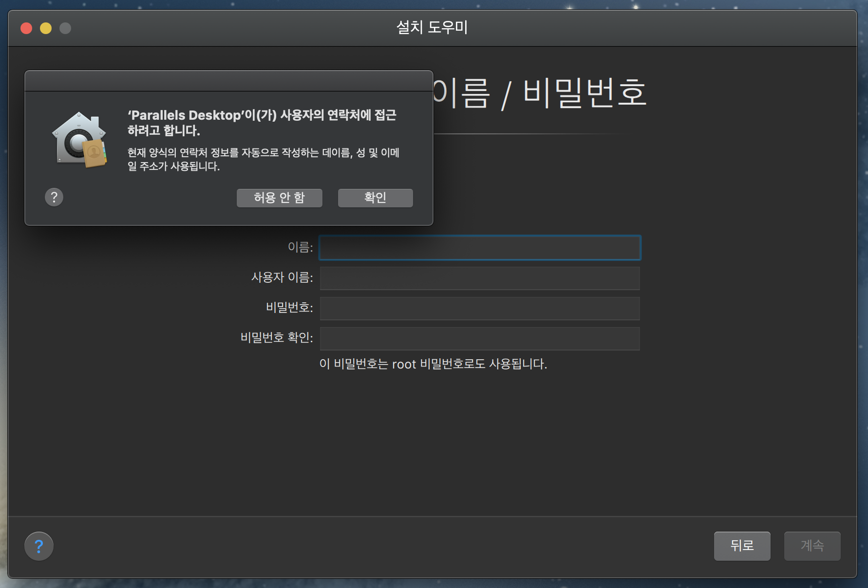
Task: Deny contacts access with 허용 안 함
Action: coord(280,198)
